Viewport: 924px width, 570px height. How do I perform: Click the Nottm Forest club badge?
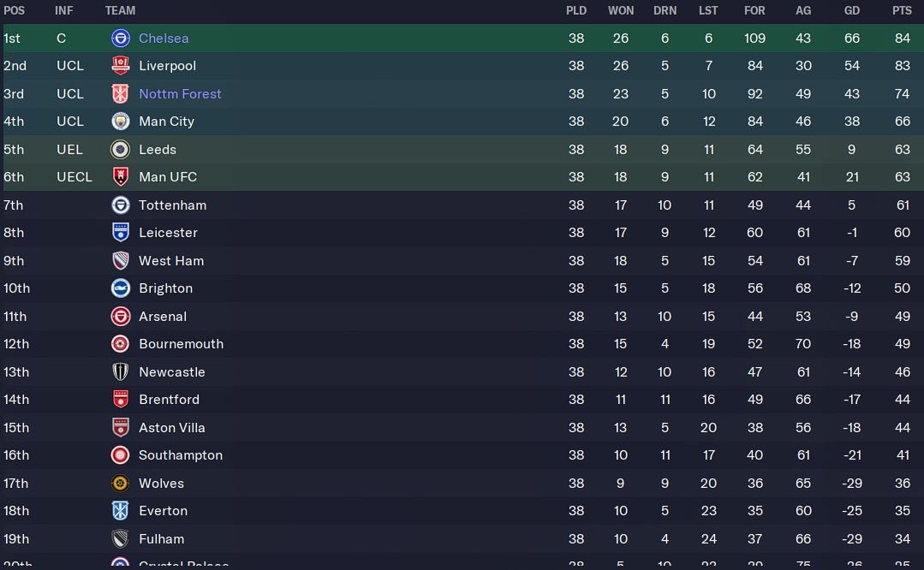click(121, 94)
